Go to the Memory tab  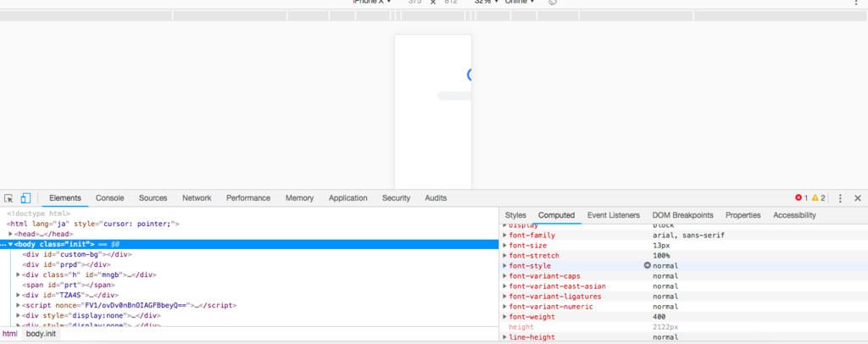(x=299, y=198)
